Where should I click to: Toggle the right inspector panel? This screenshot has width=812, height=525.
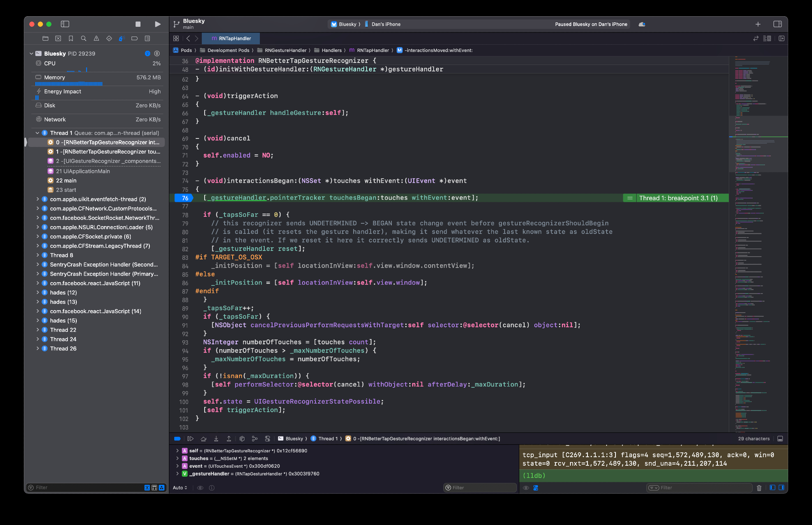pos(777,24)
